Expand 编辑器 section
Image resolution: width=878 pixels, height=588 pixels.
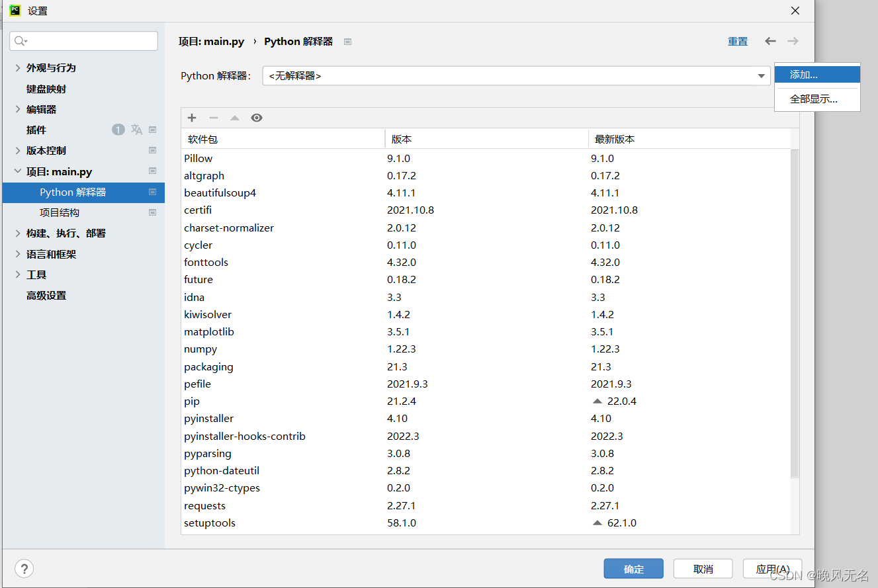coord(18,109)
